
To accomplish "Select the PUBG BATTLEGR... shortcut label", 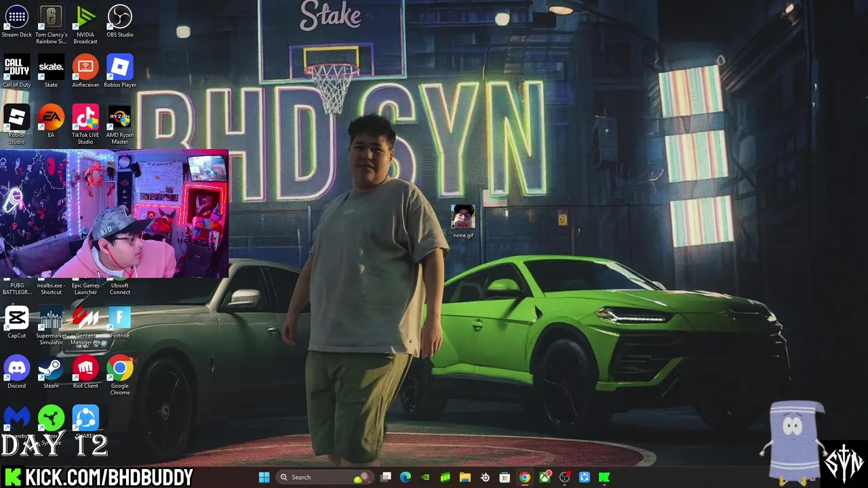I will click(x=17, y=289).
